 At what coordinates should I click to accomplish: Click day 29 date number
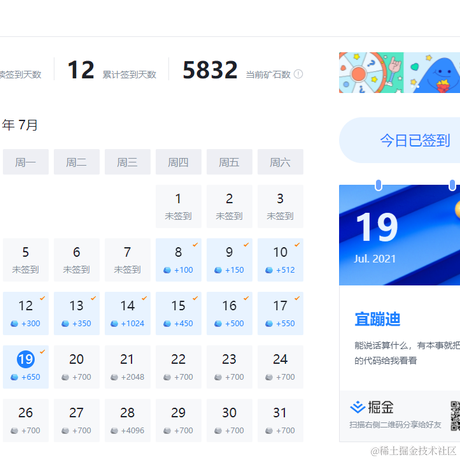click(178, 413)
